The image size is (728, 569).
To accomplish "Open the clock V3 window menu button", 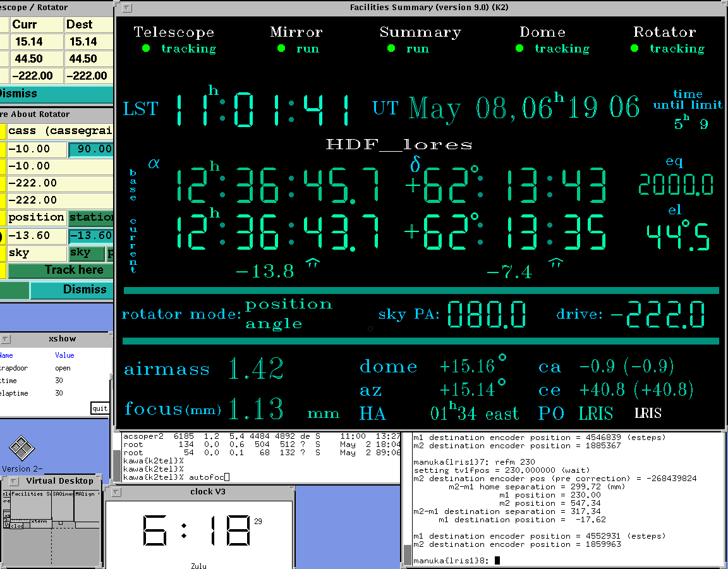I will [116, 491].
